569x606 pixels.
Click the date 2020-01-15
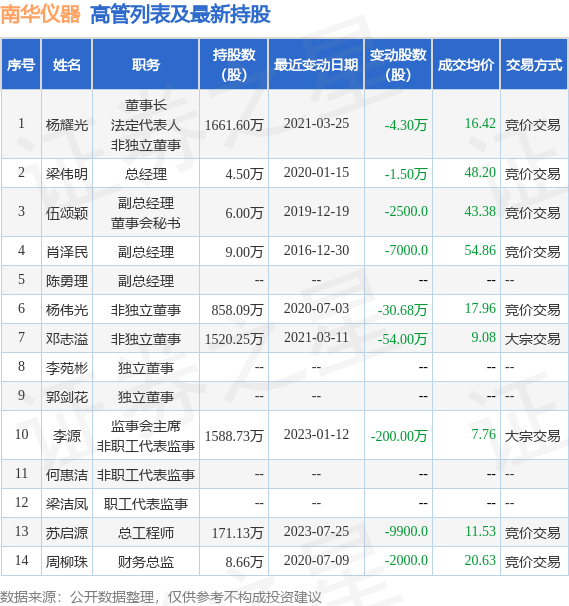click(x=316, y=172)
